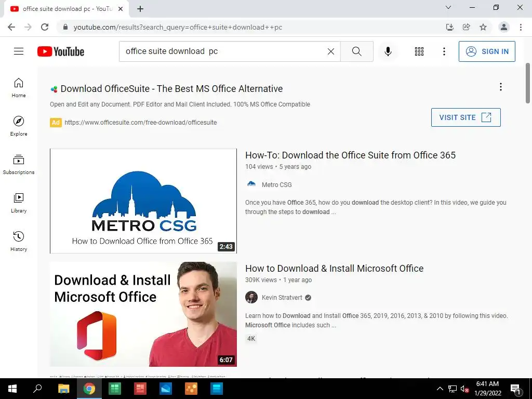532x399 pixels.
Task: Open the Download OfficeSuite ad title
Action: (171, 88)
